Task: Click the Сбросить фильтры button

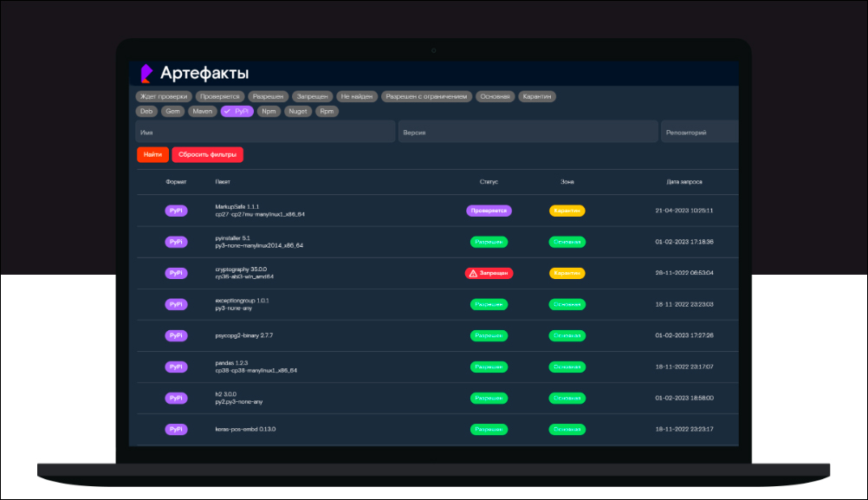Action: click(x=207, y=154)
